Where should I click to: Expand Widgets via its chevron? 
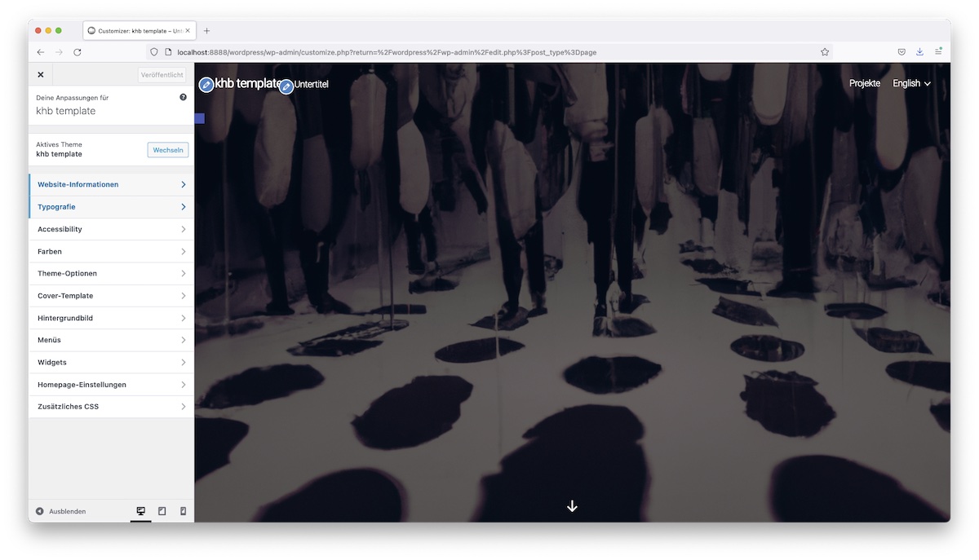click(184, 362)
